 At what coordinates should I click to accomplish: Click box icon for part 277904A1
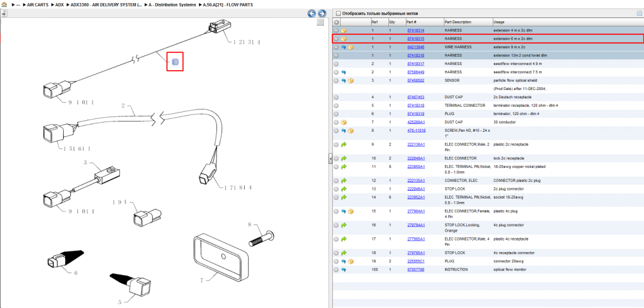coord(351,211)
